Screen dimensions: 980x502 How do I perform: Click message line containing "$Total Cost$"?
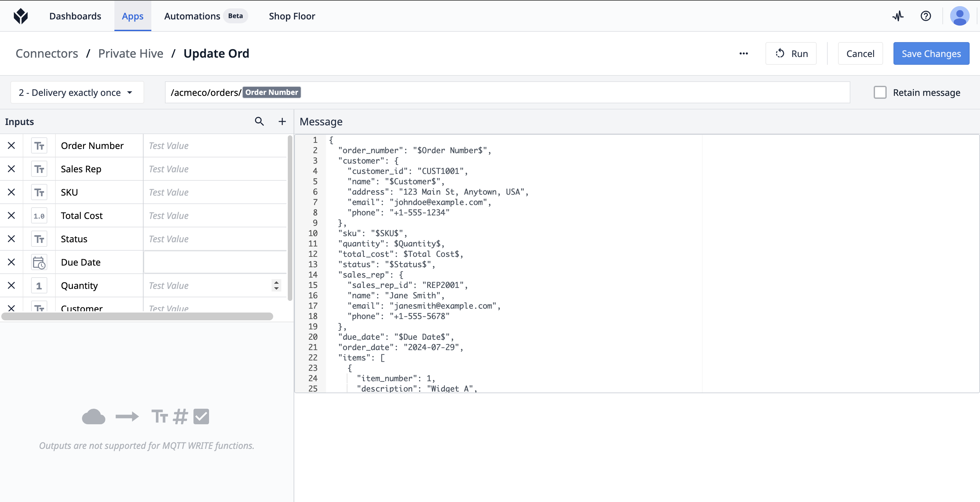(x=401, y=254)
